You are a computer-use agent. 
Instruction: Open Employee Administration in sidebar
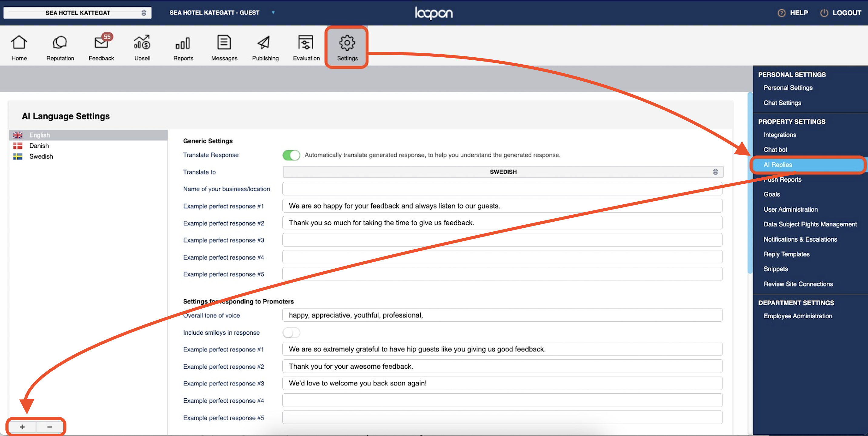click(798, 316)
